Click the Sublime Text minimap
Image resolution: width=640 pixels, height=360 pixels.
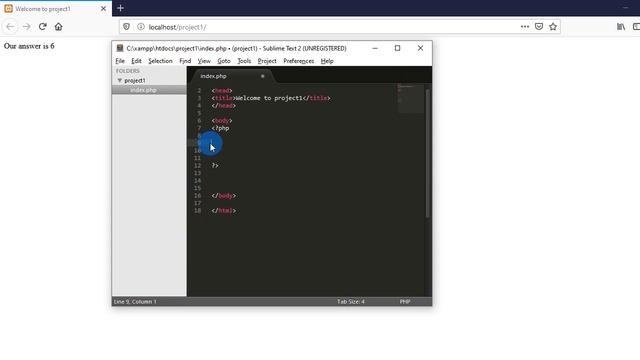(410, 98)
